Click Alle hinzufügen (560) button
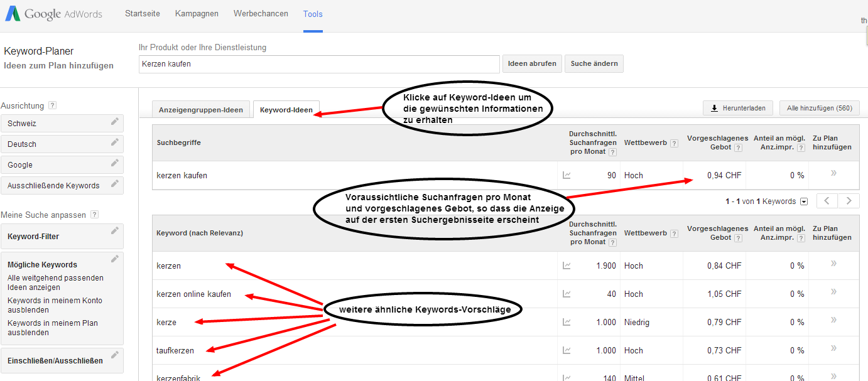 (819, 108)
